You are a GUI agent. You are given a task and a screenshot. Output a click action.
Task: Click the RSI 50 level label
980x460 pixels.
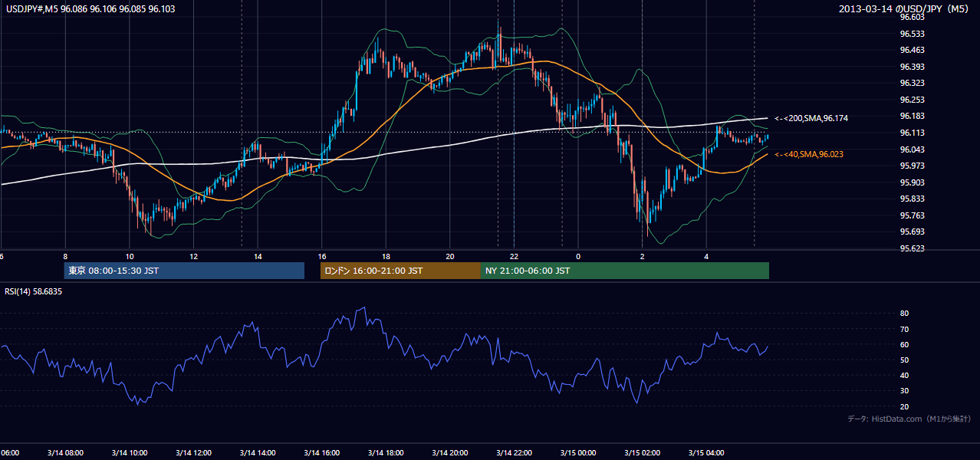pyautogui.click(x=904, y=360)
